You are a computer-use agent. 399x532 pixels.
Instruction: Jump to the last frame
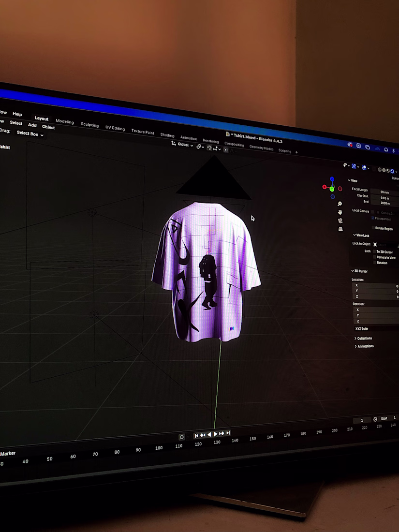click(228, 433)
